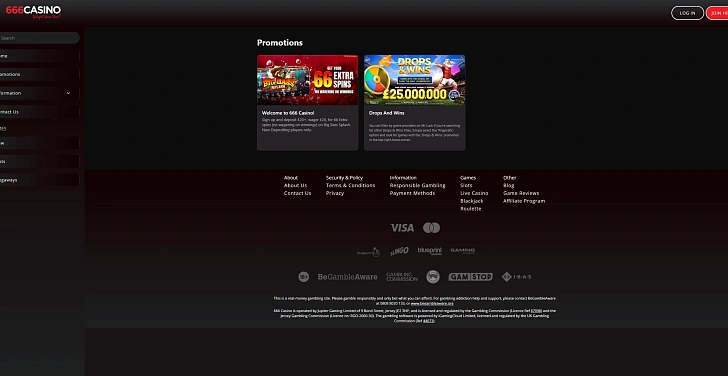Click the Welcome to 666 Casino! title
The width and height of the screenshot is (728, 376).
coord(288,113)
